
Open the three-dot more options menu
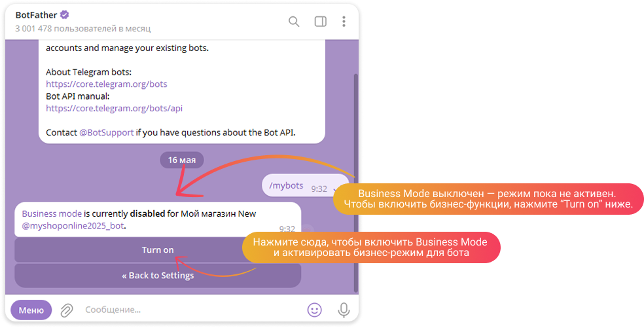(x=344, y=22)
